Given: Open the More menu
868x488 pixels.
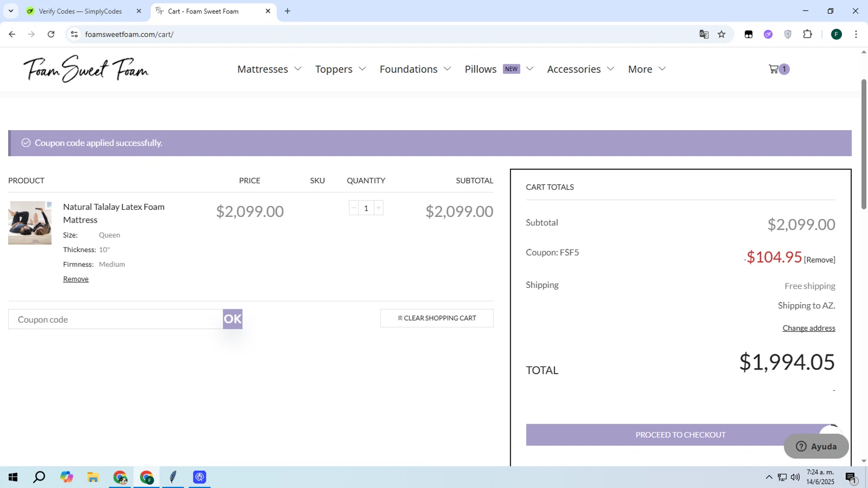Looking at the screenshot, I should 640,69.
